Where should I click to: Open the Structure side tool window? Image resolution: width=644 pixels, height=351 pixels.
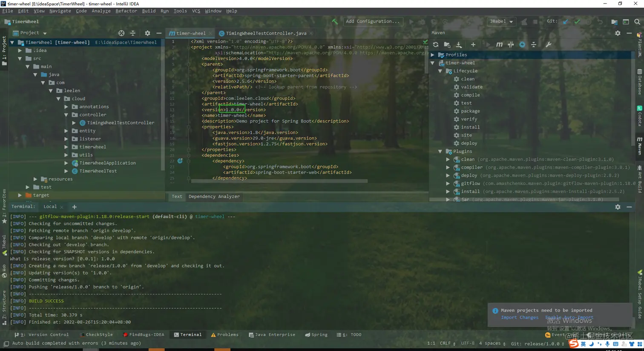(4, 308)
